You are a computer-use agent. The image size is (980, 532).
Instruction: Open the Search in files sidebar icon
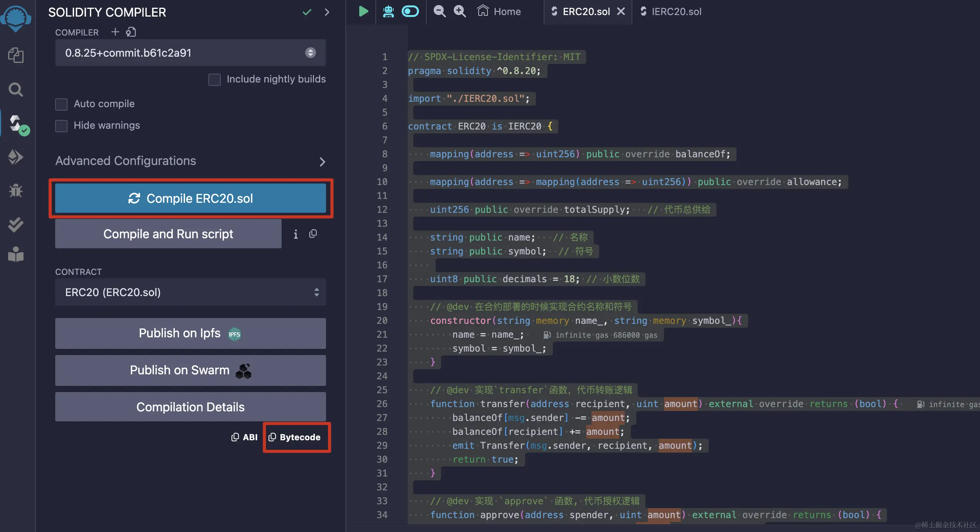(x=15, y=89)
